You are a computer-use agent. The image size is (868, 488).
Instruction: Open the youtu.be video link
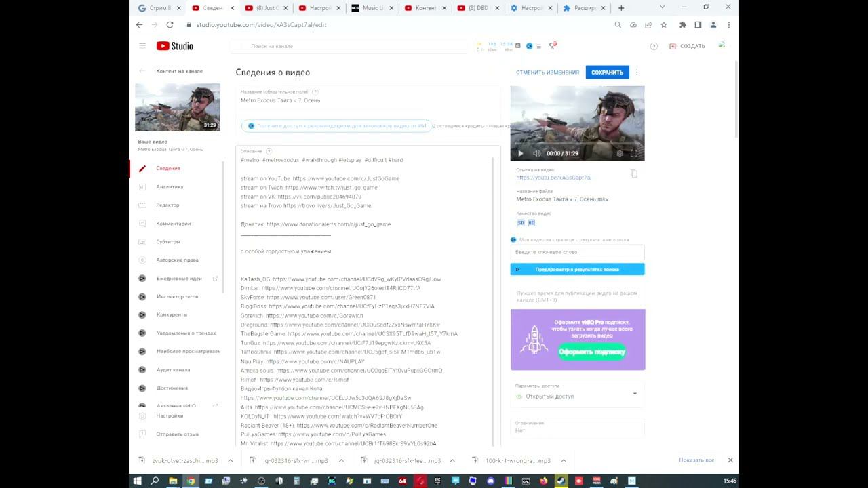(553, 178)
